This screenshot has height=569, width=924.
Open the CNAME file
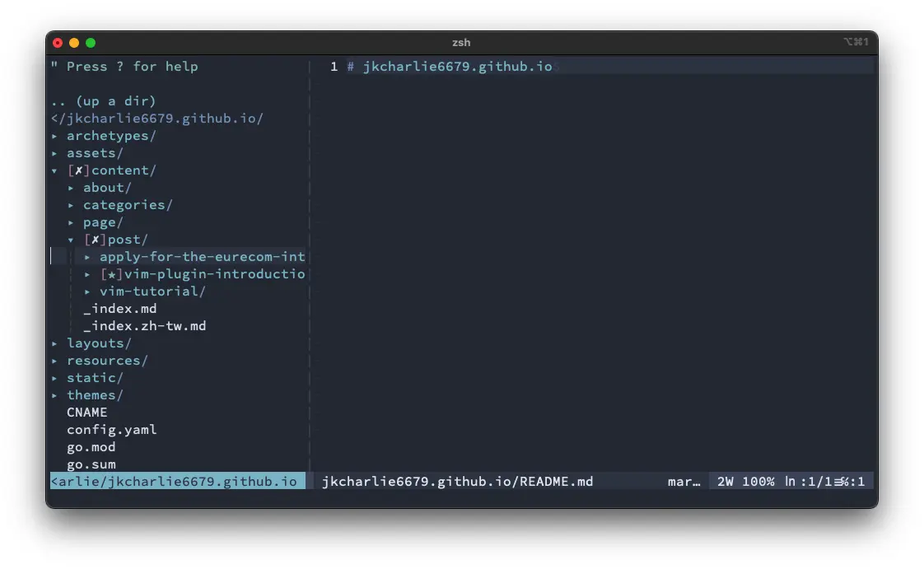pos(86,412)
